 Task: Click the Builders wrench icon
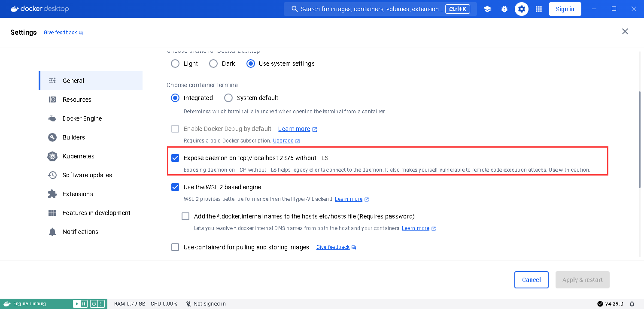point(52,137)
